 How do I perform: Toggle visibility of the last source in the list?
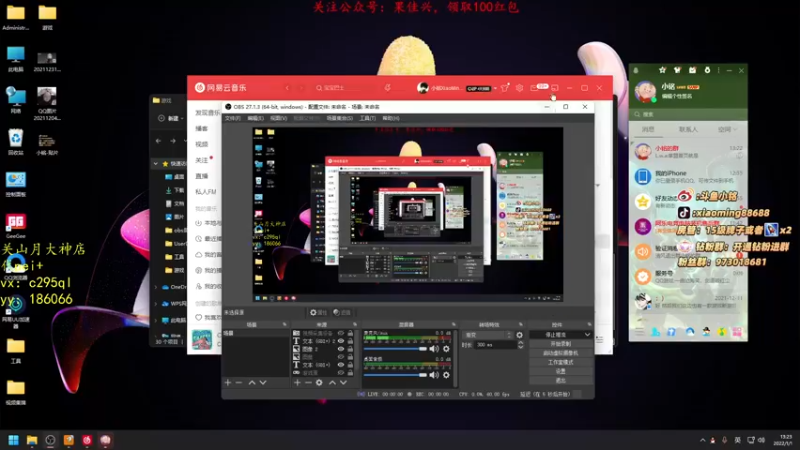click(x=341, y=373)
